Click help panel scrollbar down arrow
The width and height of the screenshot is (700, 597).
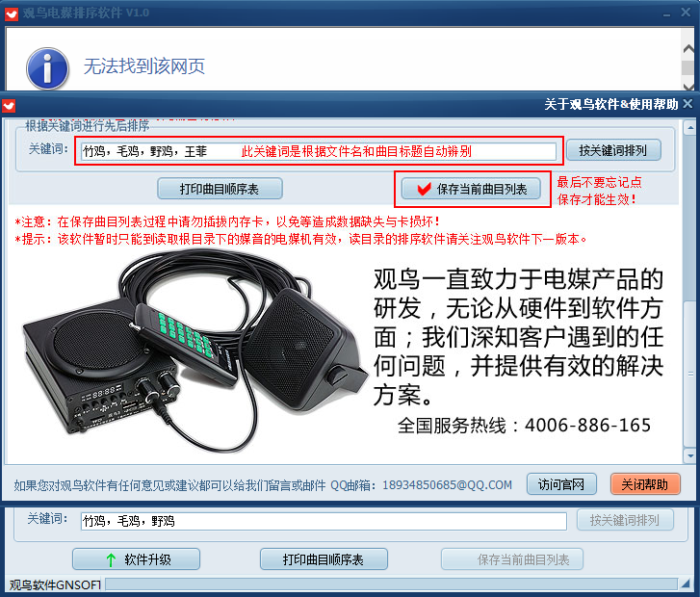(690, 455)
